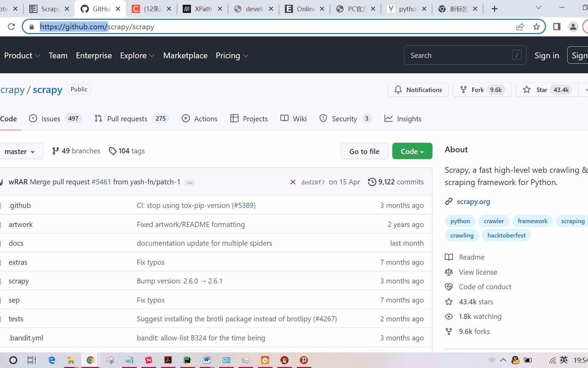The image size is (588, 368).
Task: Click the Go to file button
Action: (364, 151)
